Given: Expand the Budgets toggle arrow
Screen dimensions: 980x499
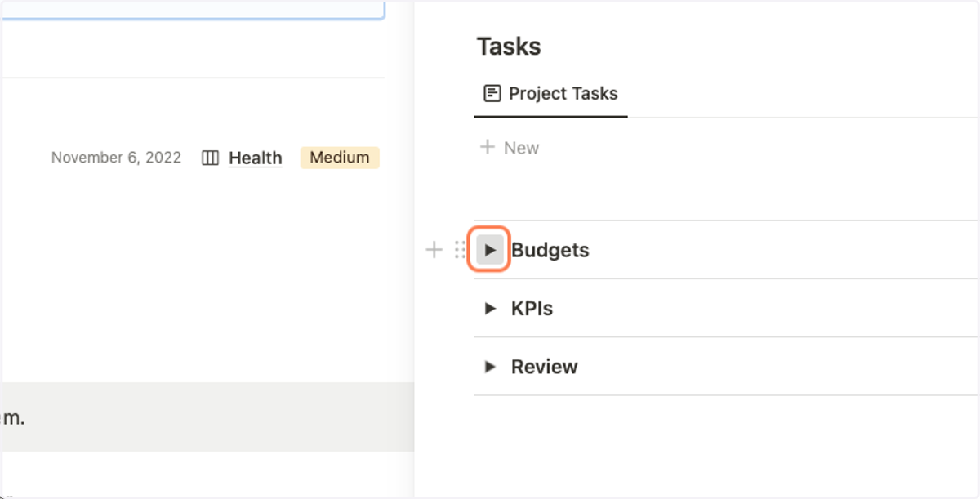Looking at the screenshot, I should point(489,250).
